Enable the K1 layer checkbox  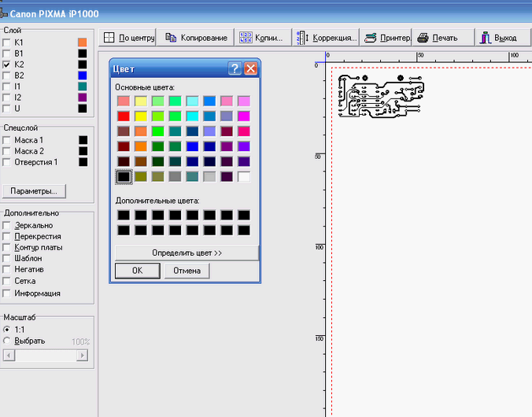tap(6, 42)
